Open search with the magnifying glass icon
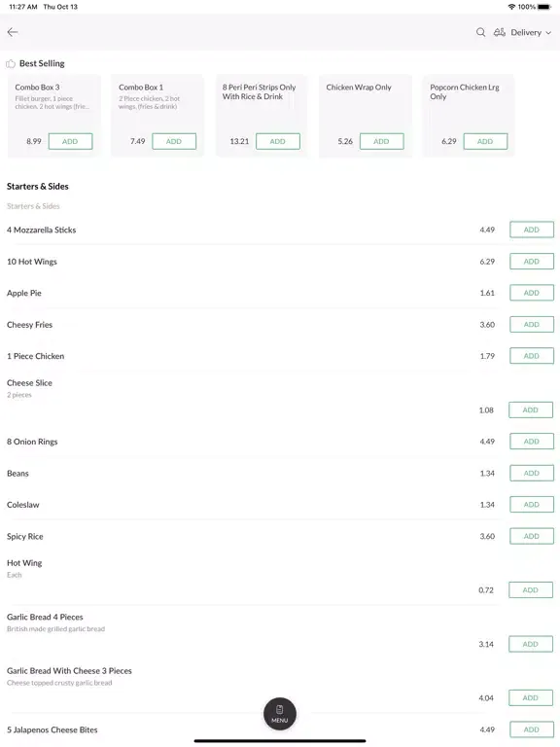 pyautogui.click(x=480, y=32)
